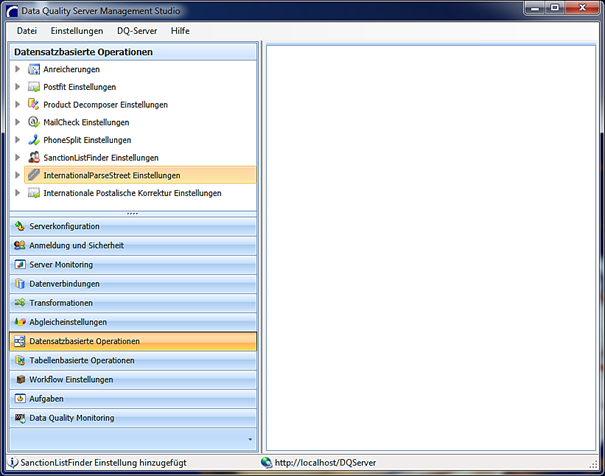Viewport: 605px width, 476px height.
Task: Click the Datensatzbasierte Operationen panel icon
Action: (20, 341)
